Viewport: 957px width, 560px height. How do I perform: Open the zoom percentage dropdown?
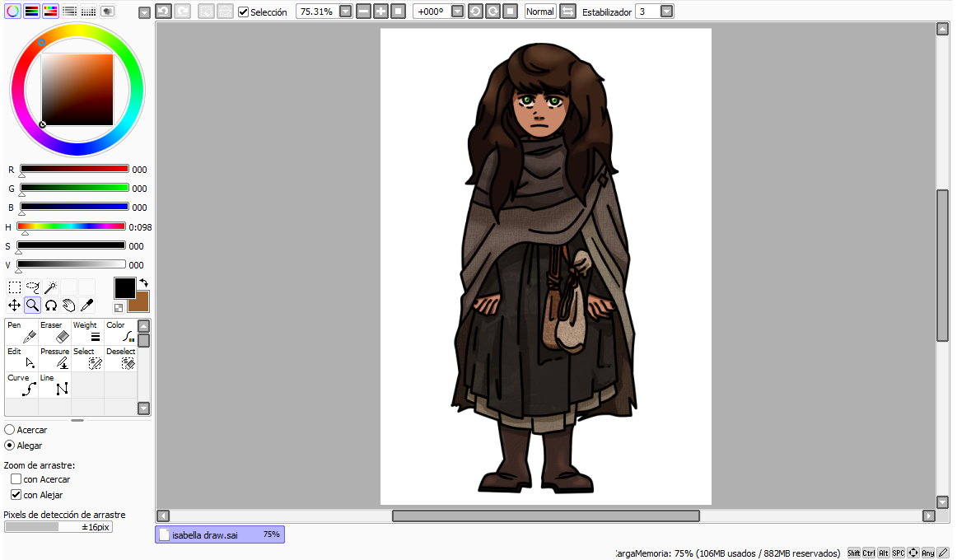tap(345, 12)
